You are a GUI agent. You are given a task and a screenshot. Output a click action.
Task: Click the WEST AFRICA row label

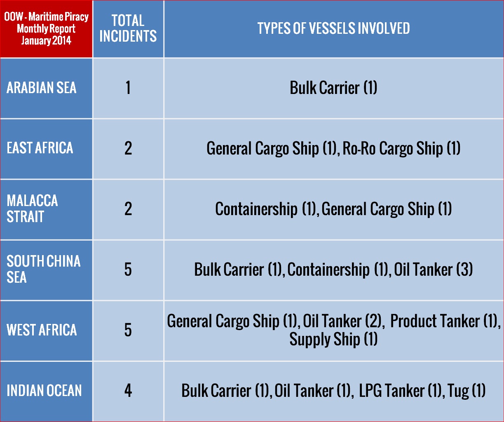pyautogui.click(x=42, y=330)
